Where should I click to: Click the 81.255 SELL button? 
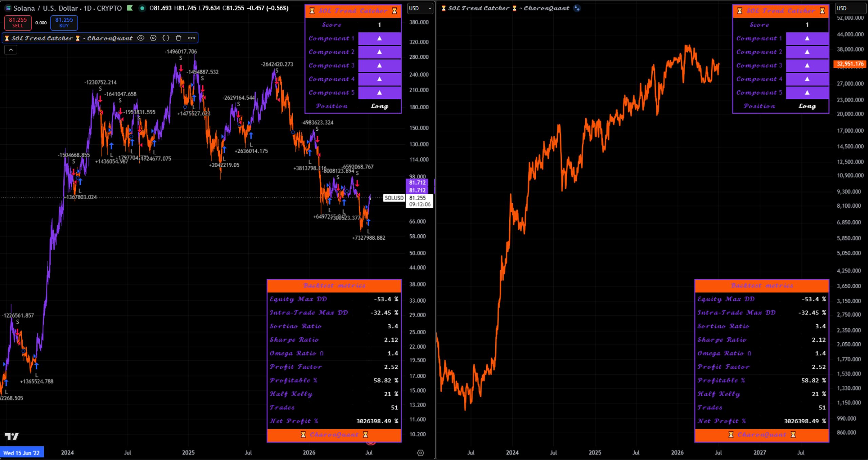pos(18,23)
